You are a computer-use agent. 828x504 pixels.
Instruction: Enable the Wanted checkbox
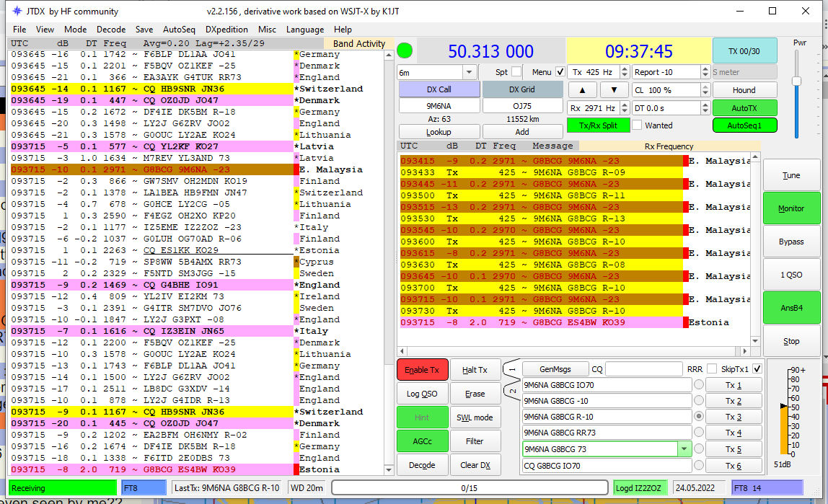[x=638, y=125]
